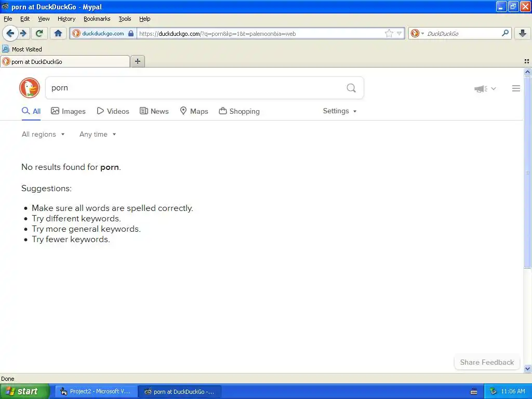Switch to Project2 Microsoft Visual taskbar item

click(96, 392)
